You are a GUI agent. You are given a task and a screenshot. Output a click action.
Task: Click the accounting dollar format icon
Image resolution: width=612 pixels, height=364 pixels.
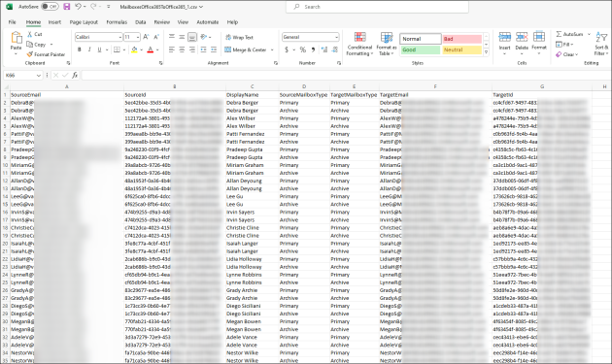click(287, 50)
